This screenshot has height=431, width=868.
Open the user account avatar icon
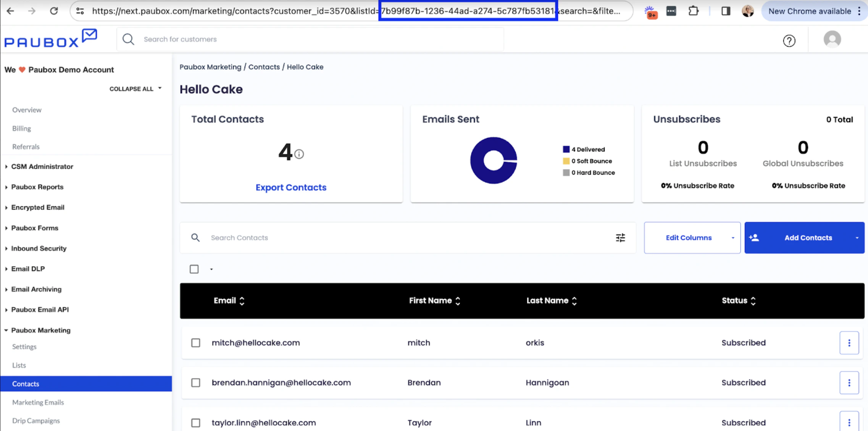(x=832, y=39)
